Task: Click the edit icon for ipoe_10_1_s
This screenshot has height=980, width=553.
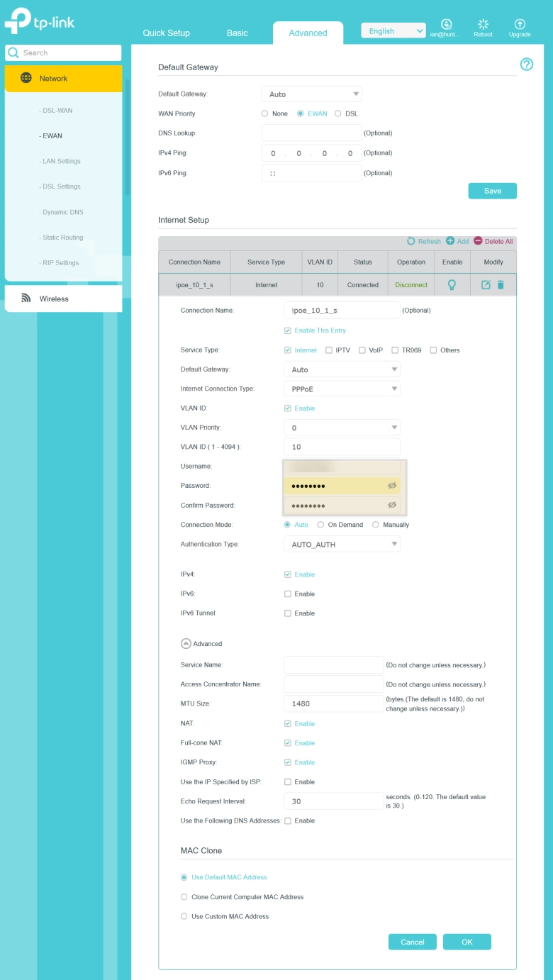Action: click(486, 284)
